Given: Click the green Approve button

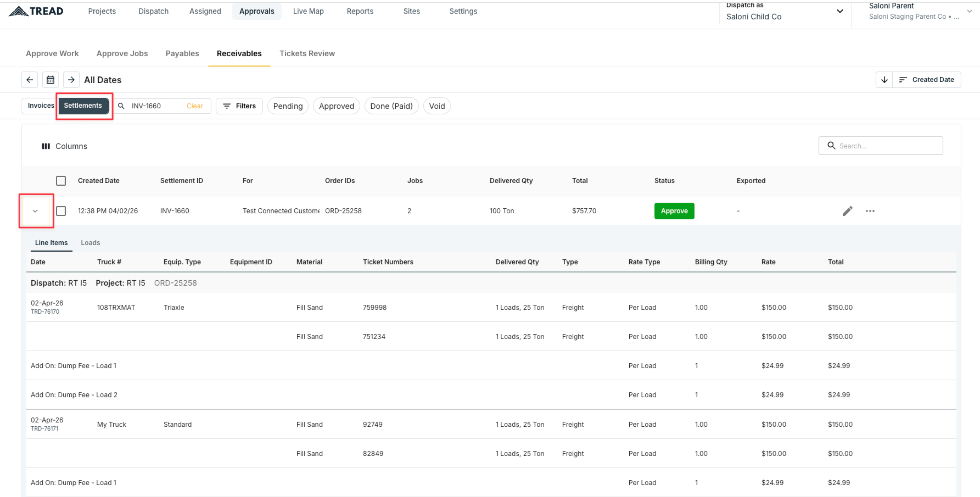Looking at the screenshot, I should 674,211.
